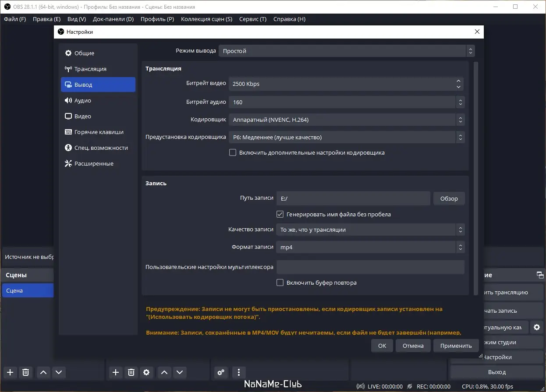The image size is (546, 392).
Task: Move scene down in Scenes panel
Action: tap(59, 372)
